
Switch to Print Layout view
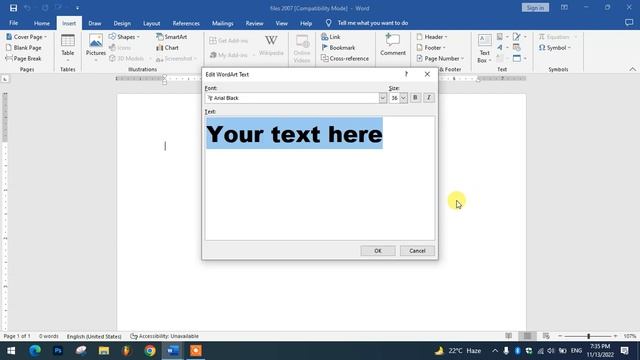527,336
